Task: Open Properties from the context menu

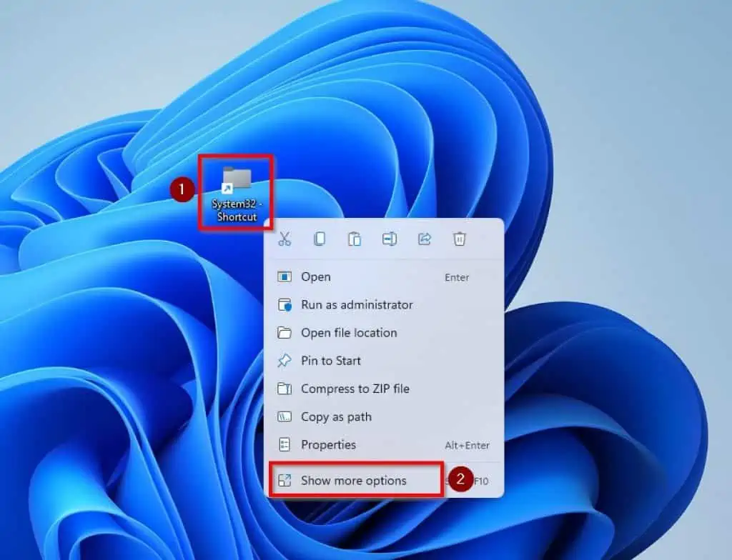Action: coord(328,444)
